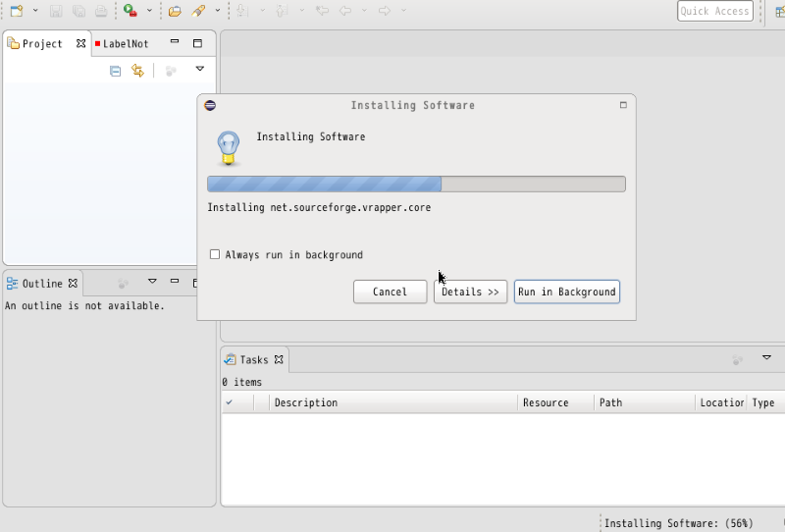Expand the Previous Annotation dropdown arrow
Image resolution: width=785 pixels, height=532 pixels.
pyautogui.click(x=302, y=11)
